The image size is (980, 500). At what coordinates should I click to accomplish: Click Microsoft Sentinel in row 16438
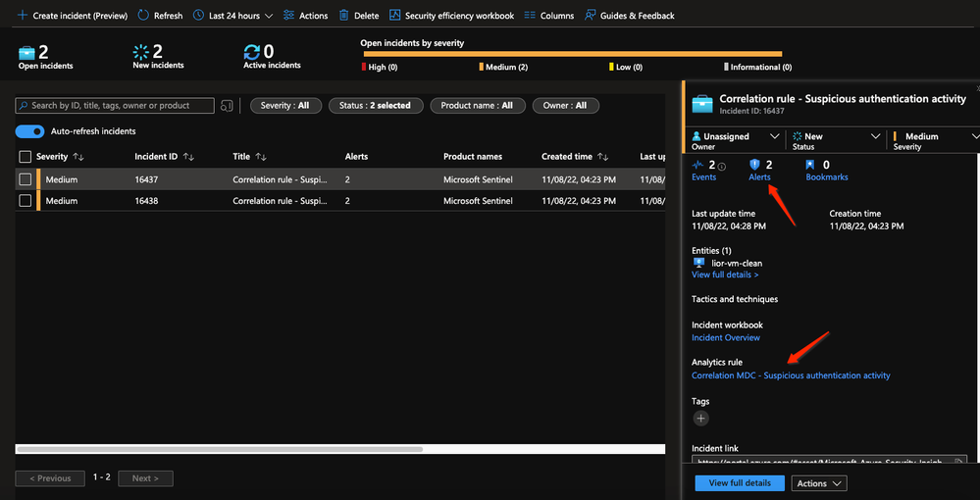pos(478,201)
